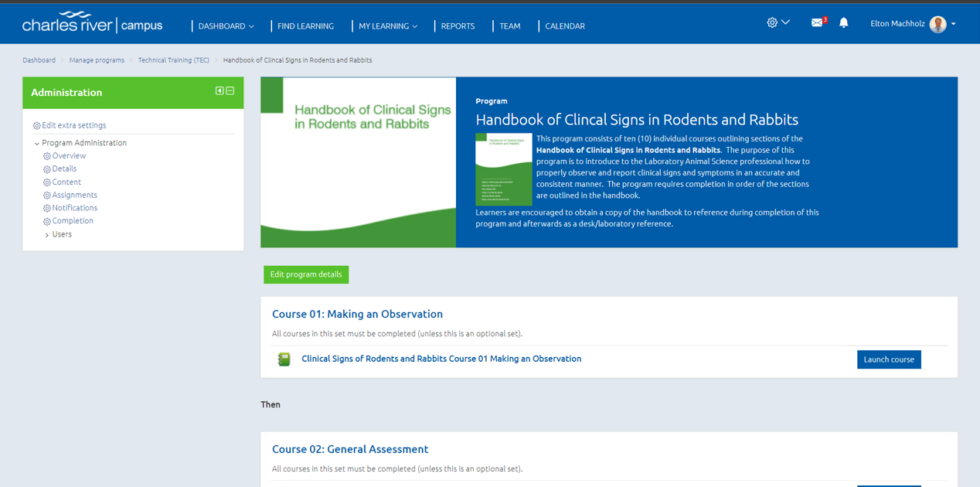Click the Manage programs breadcrumb

coord(97,60)
